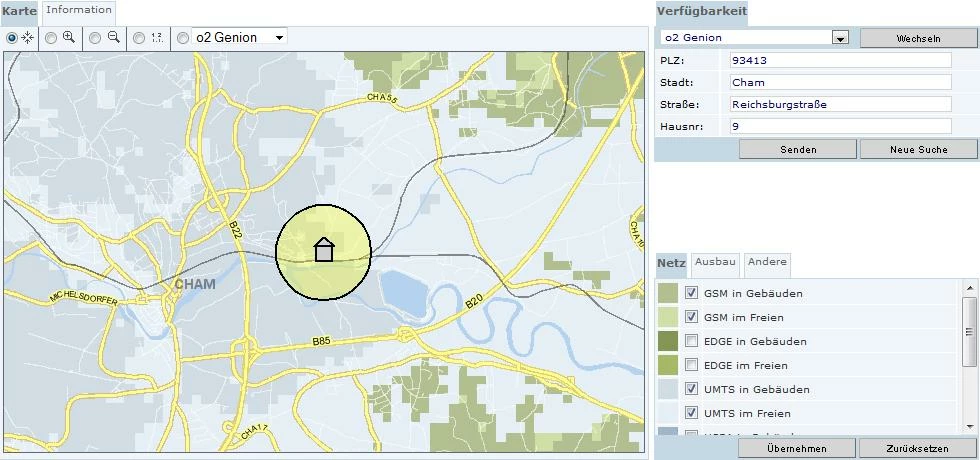Click the Zurücksetzen button
Screen dimensions: 980x460
(x=918, y=449)
